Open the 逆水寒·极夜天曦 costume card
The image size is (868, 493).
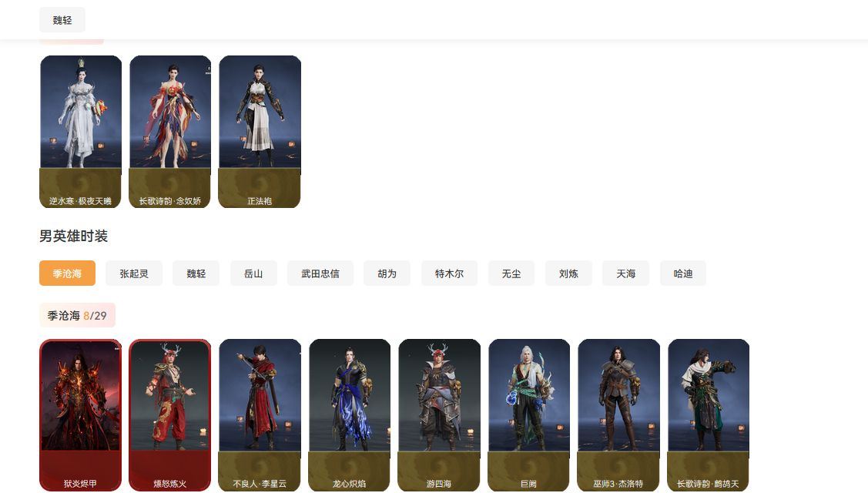[x=81, y=132]
